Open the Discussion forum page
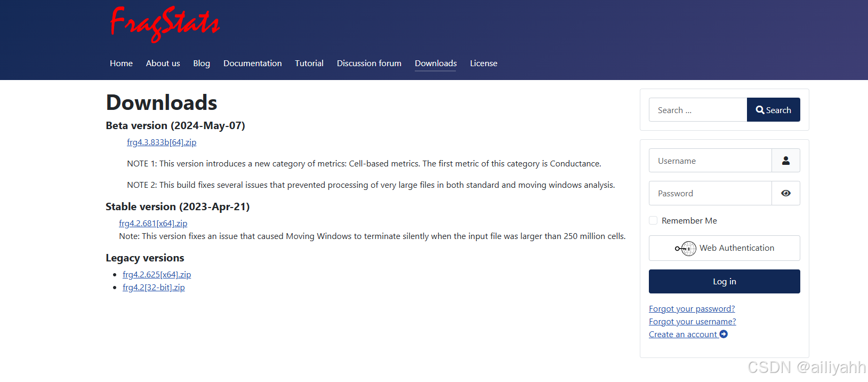Image resolution: width=868 pixels, height=382 pixels. [x=369, y=63]
